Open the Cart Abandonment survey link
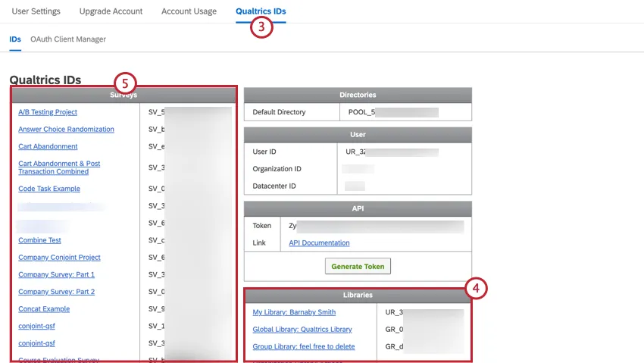 coord(48,146)
